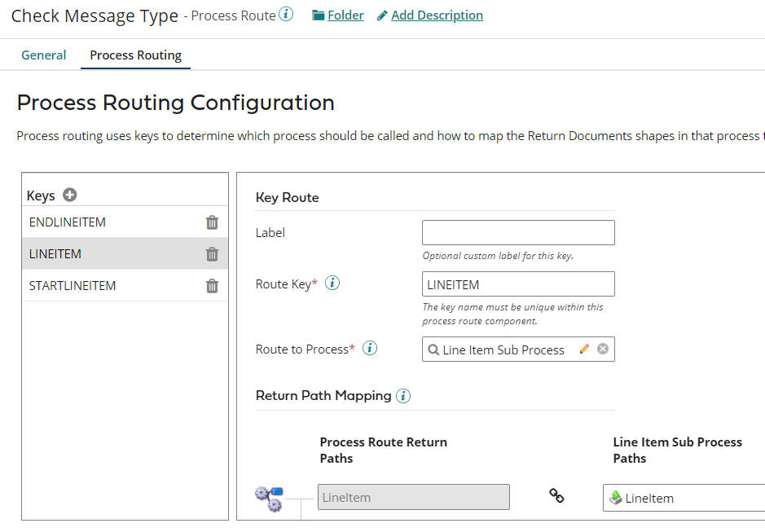Image resolution: width=765 pixels, height=532 pixels.
Task: Click the process route gears icon
Action: pyautogui.click(x=268, y=498)
